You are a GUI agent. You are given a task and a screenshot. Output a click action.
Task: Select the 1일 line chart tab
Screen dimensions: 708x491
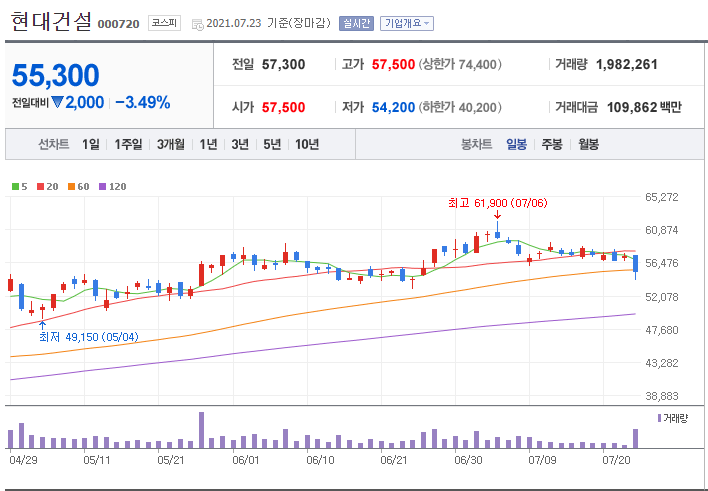pos(90,145)
